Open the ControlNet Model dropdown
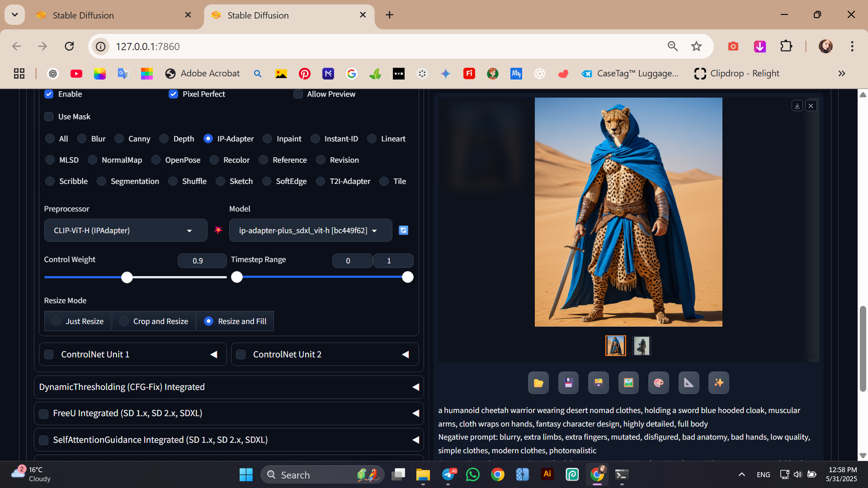This screenshot has height=488, width=868. point(310,230)
